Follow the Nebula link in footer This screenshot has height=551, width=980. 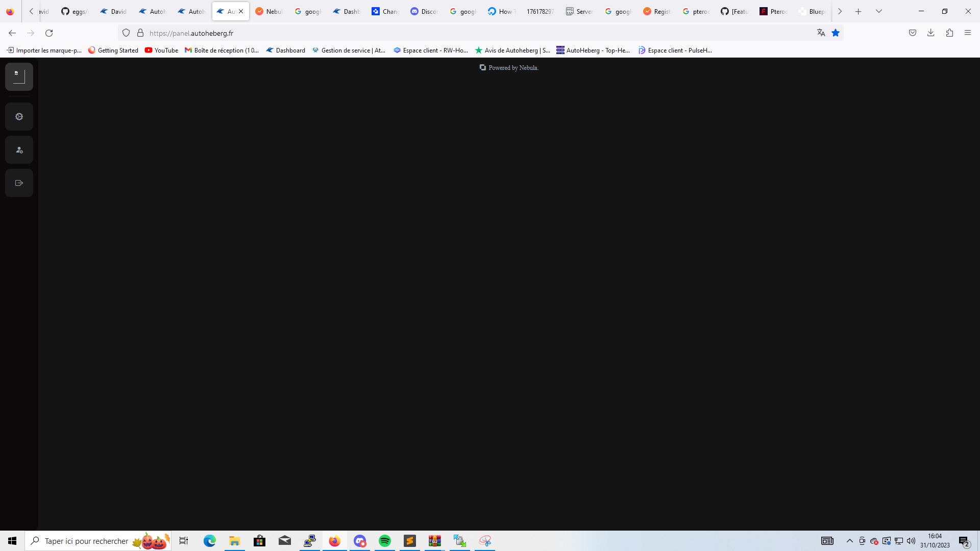point(528,68)
